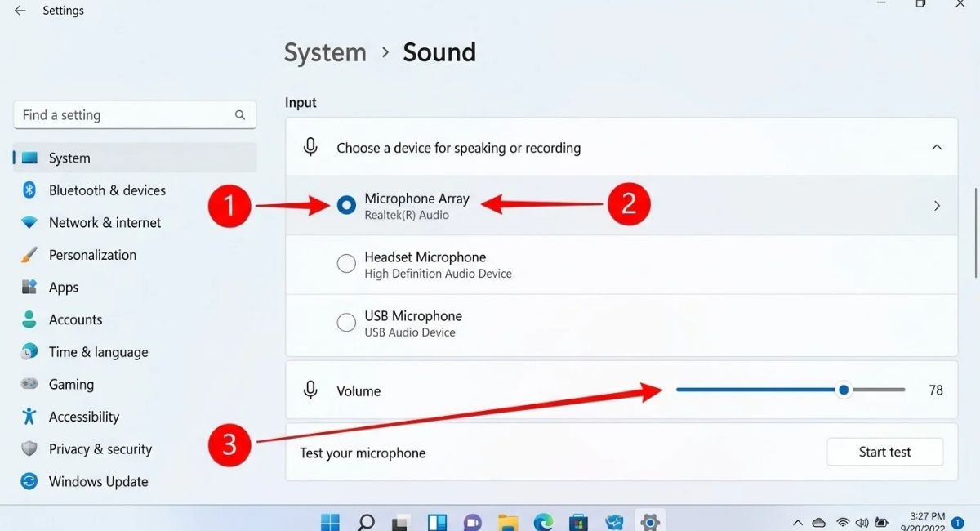Click the Windows Update sync icon
980x531 pixels.
pyautogui.click(x=29, y=481)
